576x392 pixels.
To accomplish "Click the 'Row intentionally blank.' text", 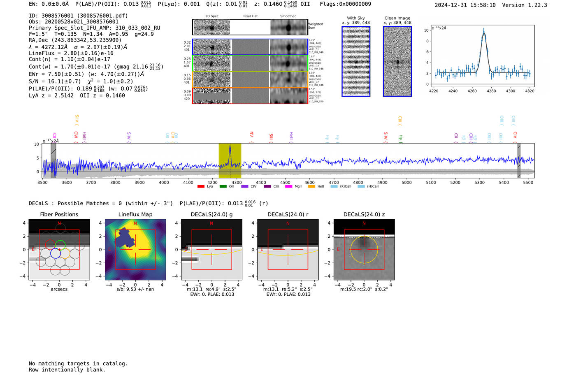I will tap(67, 370).
